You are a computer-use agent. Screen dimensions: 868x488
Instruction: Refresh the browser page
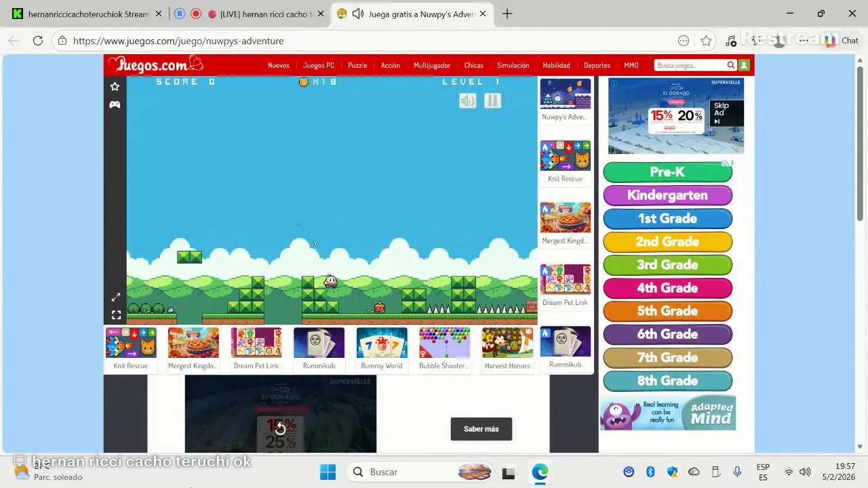tap(38, 41)
